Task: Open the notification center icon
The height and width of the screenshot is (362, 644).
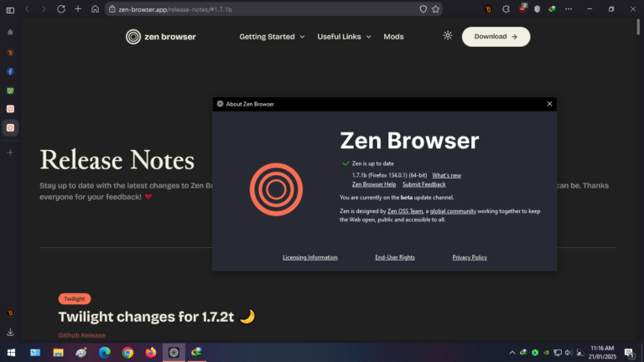Action: point(629,353)
